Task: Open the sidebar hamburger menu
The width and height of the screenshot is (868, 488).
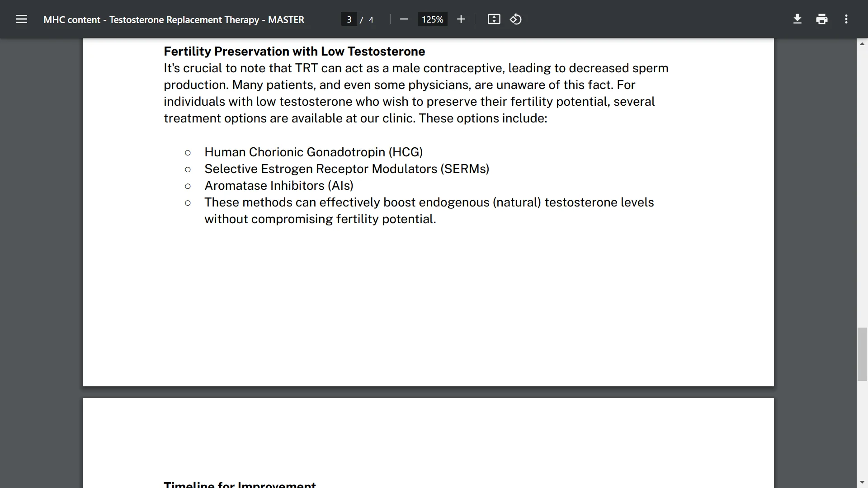Action: [22, 19]
